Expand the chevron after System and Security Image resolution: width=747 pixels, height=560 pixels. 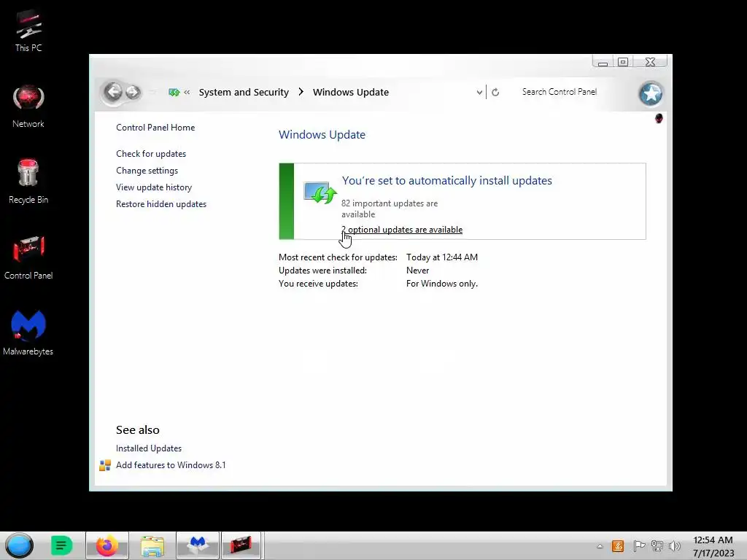pyautogui.click(x=301, y=91)
